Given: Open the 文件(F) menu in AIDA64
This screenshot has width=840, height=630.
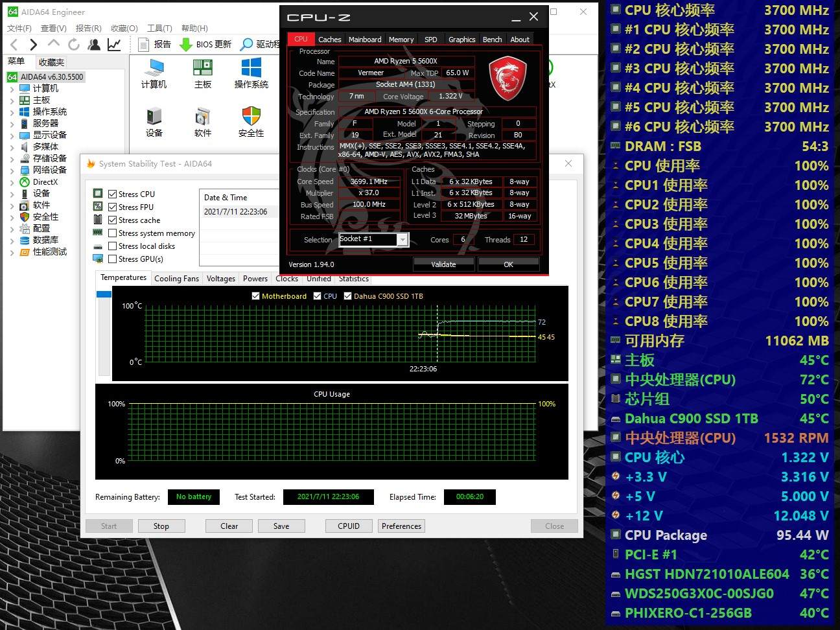Looking at the screenshot, I should click(19, 28).
